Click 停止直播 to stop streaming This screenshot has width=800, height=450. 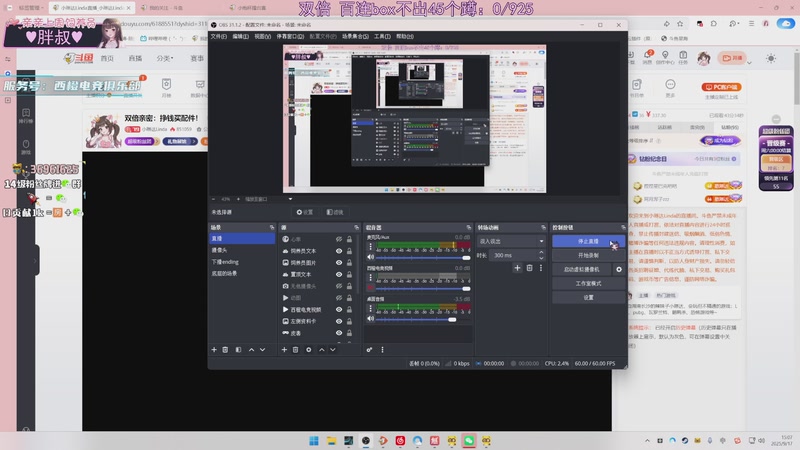588,241
